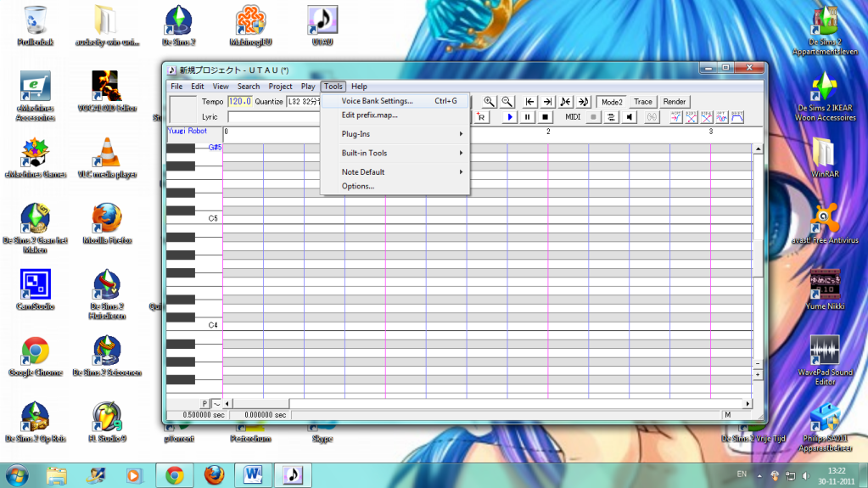The height and width of the screenshot is (488, 868).
Task: Click the Tempo value field
Action: pyautogui.click(x=240, y=102)
